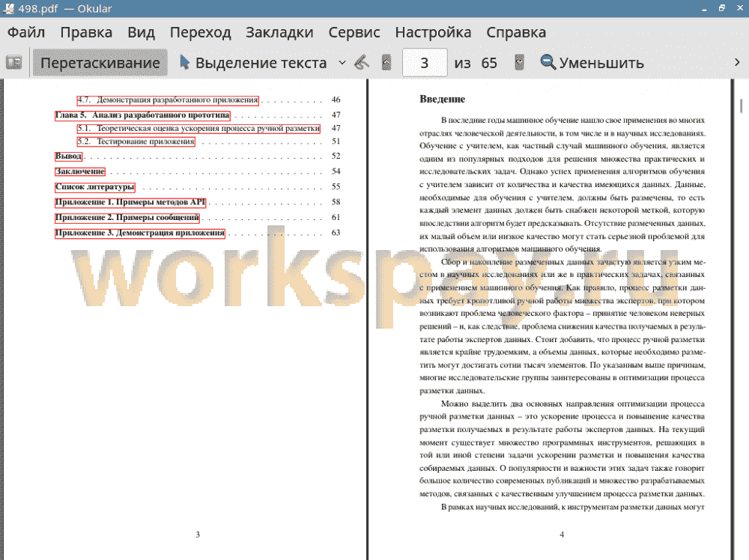Screen dimensions: 749x560
Task: Restore the Okular window size
Action: (x=722, y=8)
